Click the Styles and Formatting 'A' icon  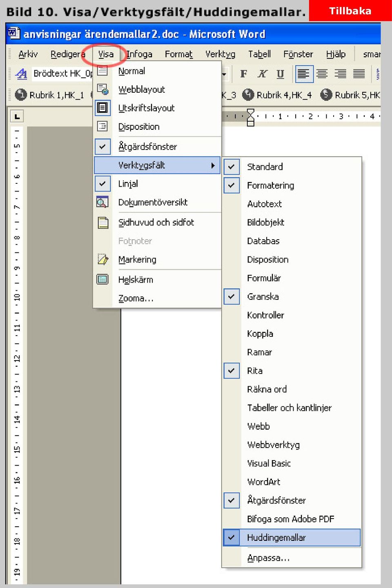[x=21, y=74]
